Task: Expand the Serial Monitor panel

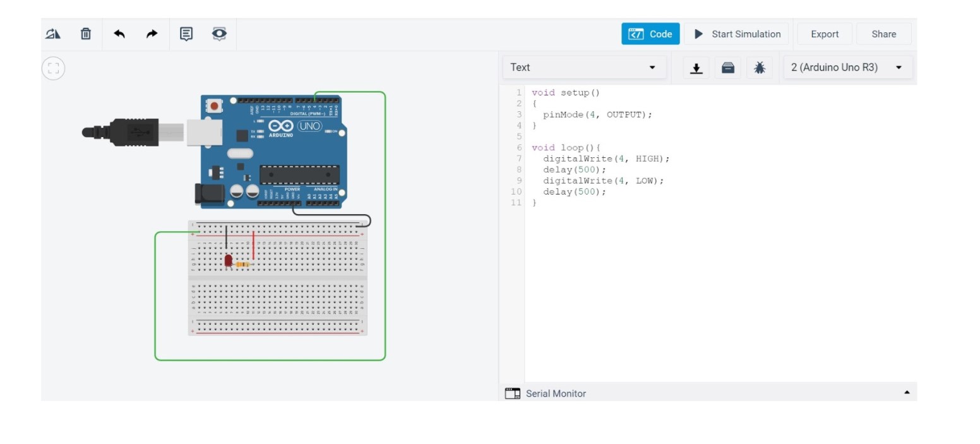Action: click(x=907, y=393)
